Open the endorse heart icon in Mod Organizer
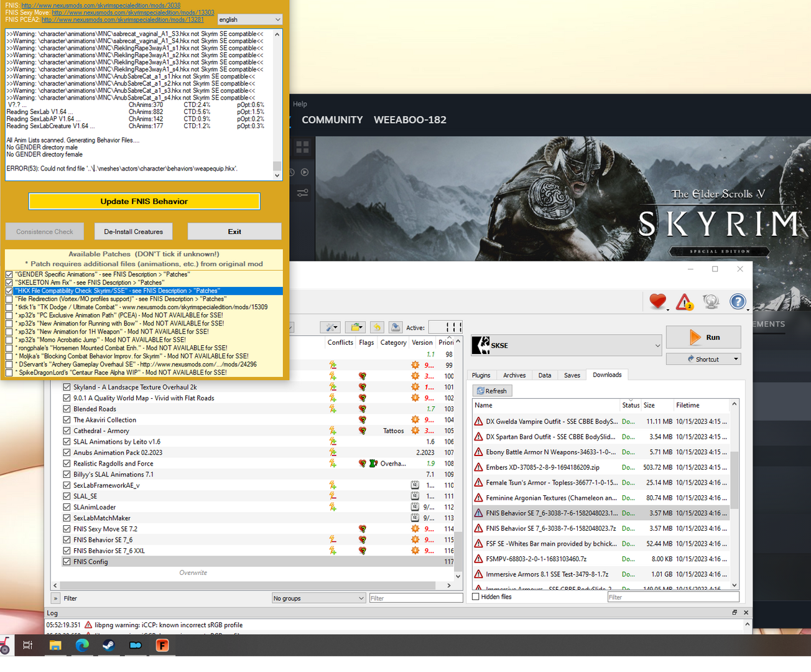Viewport: 811px width, 672px height. click(x=657, y=302)
